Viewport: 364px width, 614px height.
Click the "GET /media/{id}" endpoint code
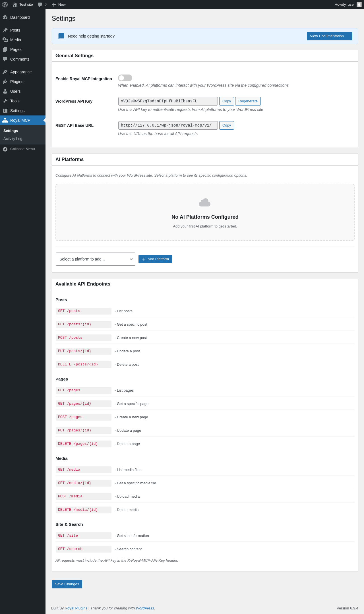pyautogui.click(x=84, y=483)
